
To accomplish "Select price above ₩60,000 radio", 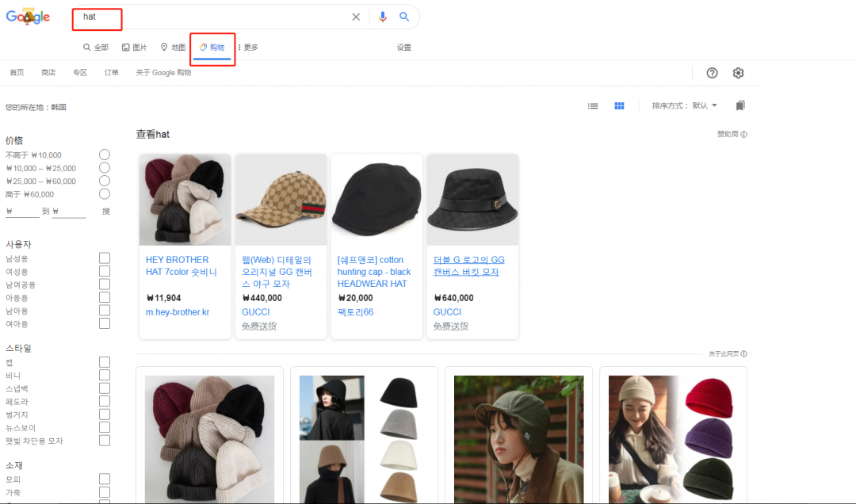I will pyautogui.click(x=105, y=194).
